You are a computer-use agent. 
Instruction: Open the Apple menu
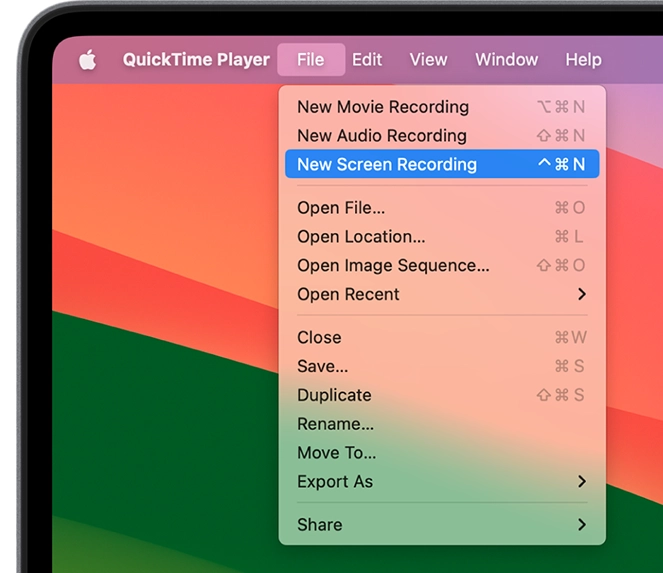88,60
